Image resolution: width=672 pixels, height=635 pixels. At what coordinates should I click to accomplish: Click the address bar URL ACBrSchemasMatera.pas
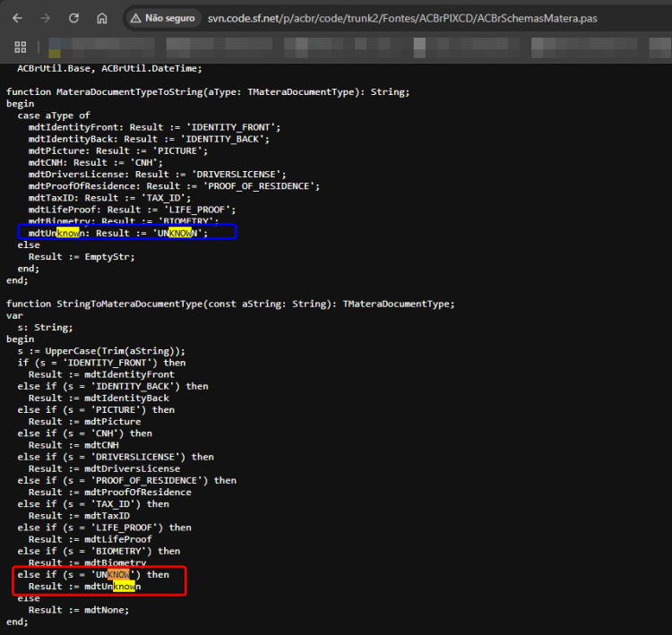[x=402, y=19]
